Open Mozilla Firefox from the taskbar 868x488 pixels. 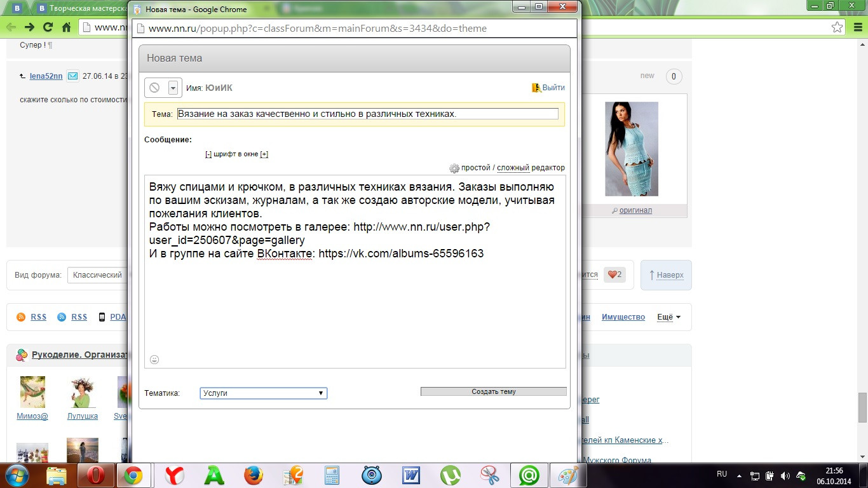[x=254, y=475]
